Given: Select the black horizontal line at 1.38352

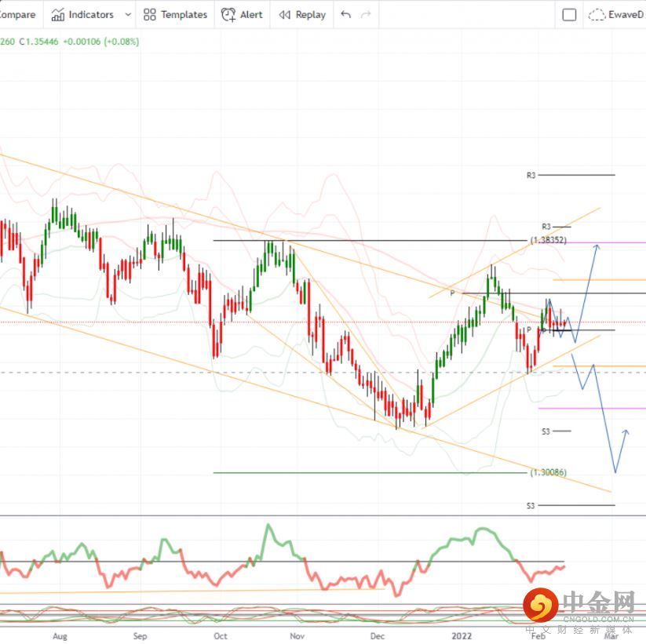Looking at the screenshot, I should (x=370, y=240).
